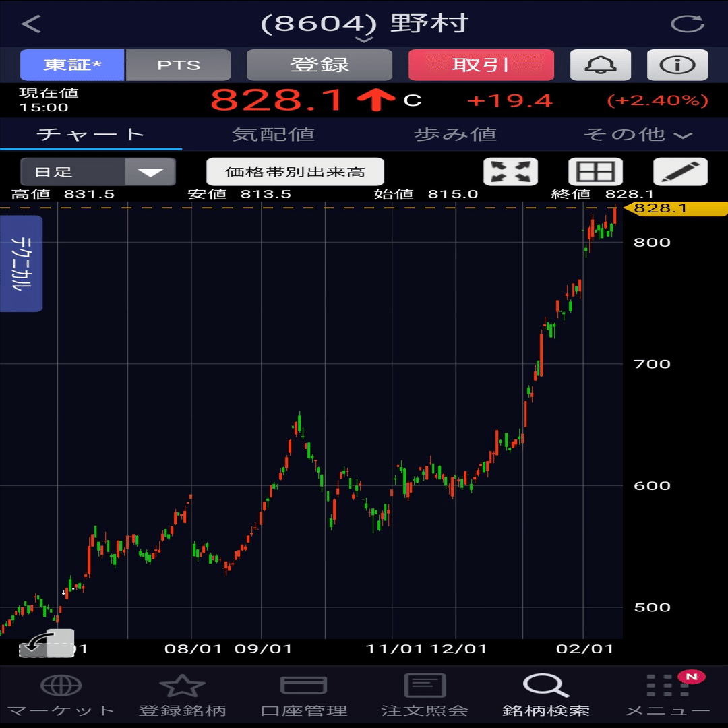Image resolution: width=728 pixels, height=728 pixels.
Task: Toggle 価格帯別出来高 volume by price
Action: coord(295,172)
